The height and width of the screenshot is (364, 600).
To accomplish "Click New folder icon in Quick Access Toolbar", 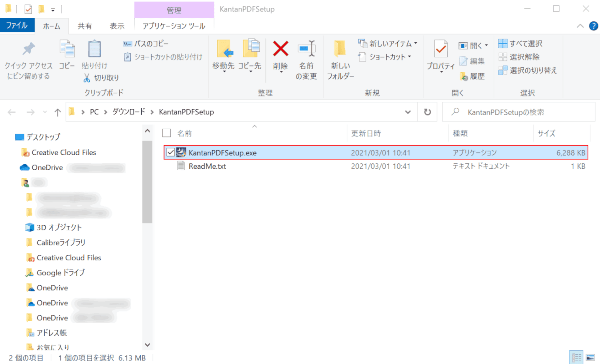I will point(41,9).
